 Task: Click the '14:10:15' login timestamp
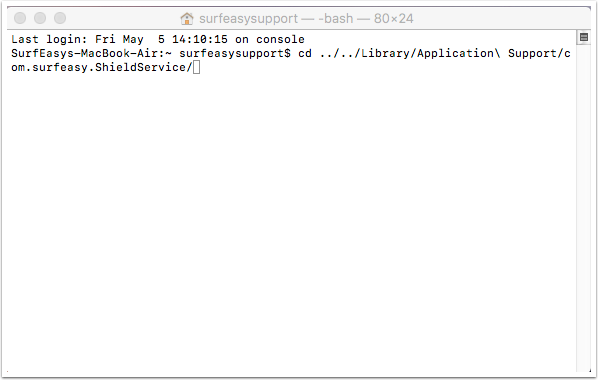point(200,39)
